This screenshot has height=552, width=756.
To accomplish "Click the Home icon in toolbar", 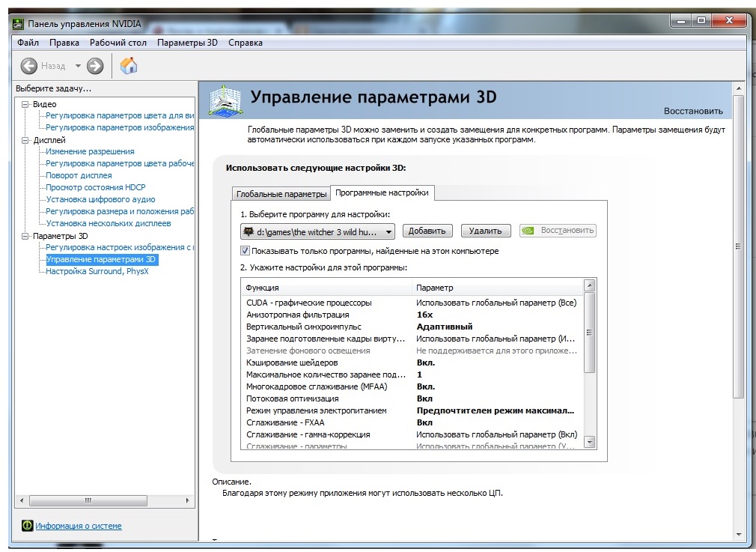I will [129, 66].
